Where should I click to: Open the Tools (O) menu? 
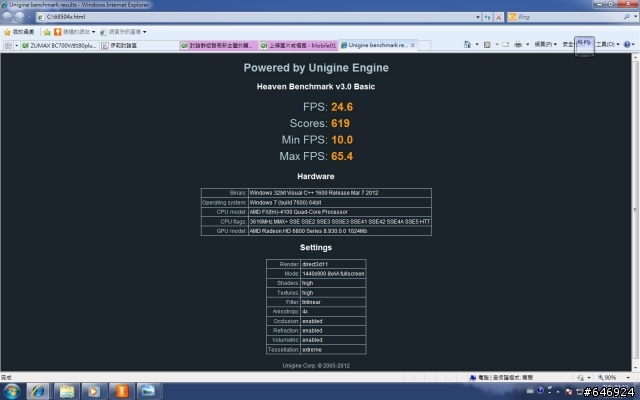(607, 44)
